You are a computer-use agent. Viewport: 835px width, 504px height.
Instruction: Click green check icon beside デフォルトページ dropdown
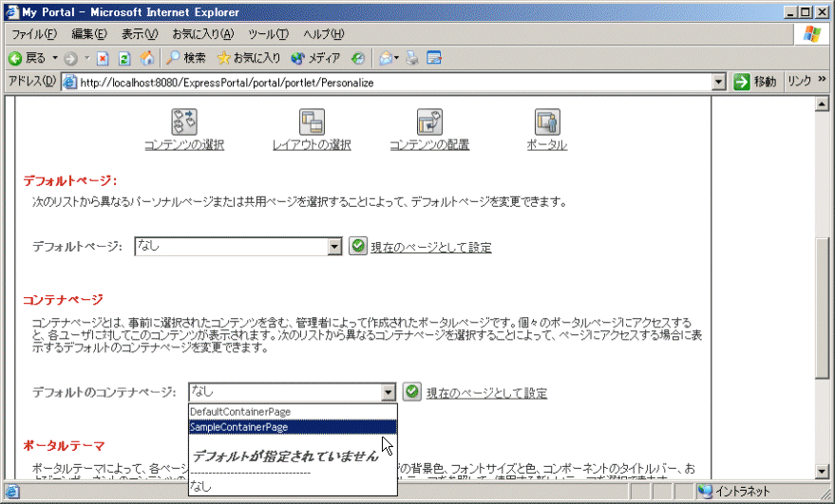click(x=358, y=246)
